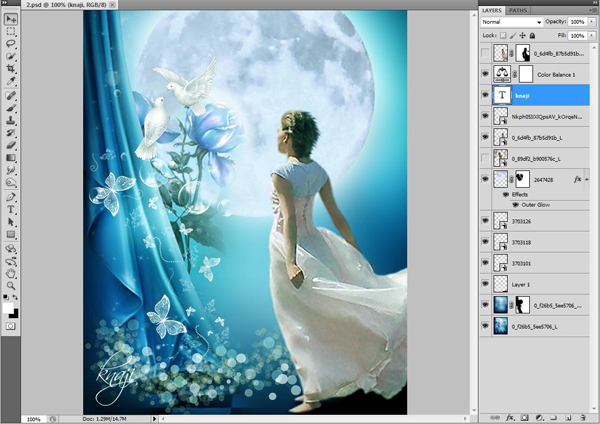Image resolution: width=600 pixels, height=424 pixels.
Task: Select the Zoom magnifier tool
Action: 11,285
